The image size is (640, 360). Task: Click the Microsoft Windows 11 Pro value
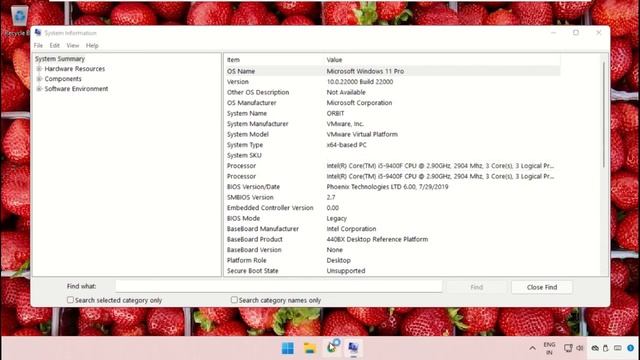(365, 71)
